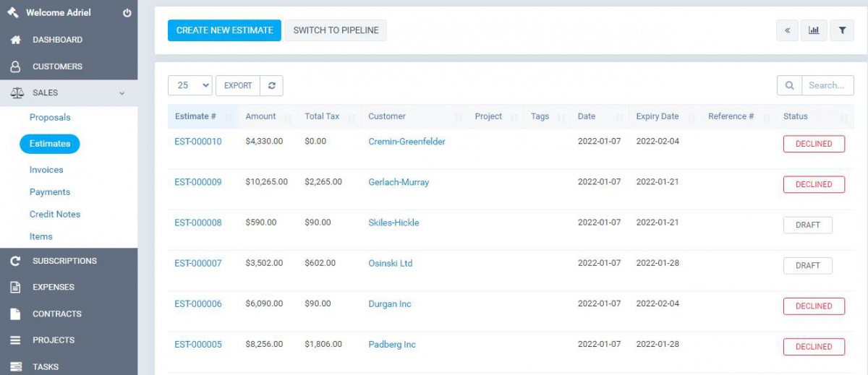The image size is (868, 375).
Task: Click the power logout icon
Action: point(127,13)
